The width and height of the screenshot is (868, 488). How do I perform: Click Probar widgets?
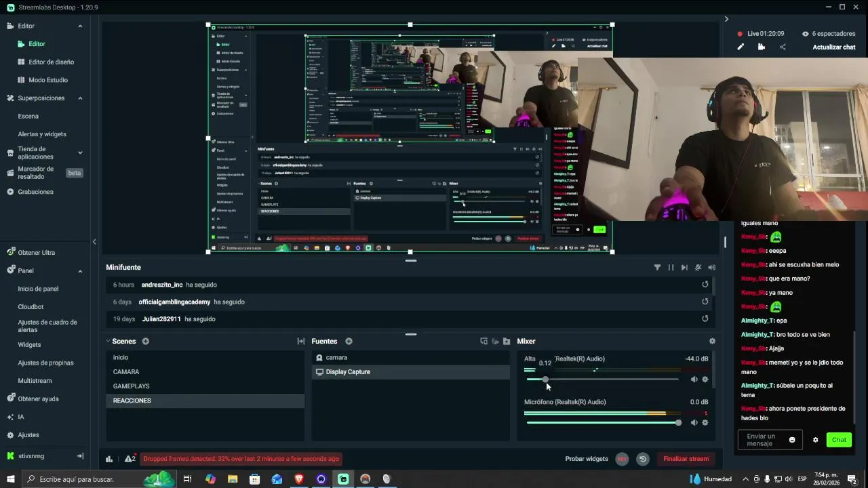587,459
